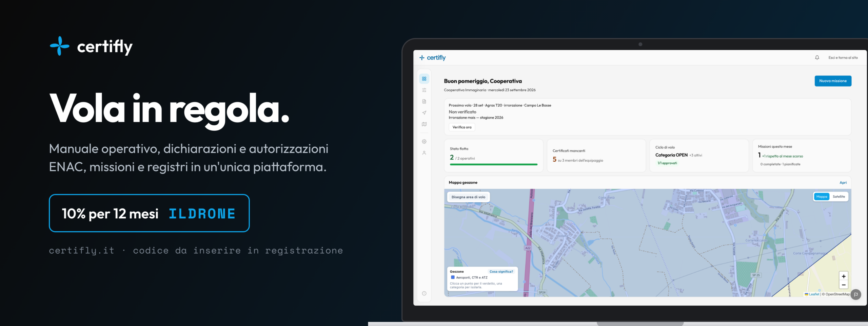The width and height of the screenshot is (868, 326).
Task: Open the Leaflet attribution link
Action: tap(812, 294)
